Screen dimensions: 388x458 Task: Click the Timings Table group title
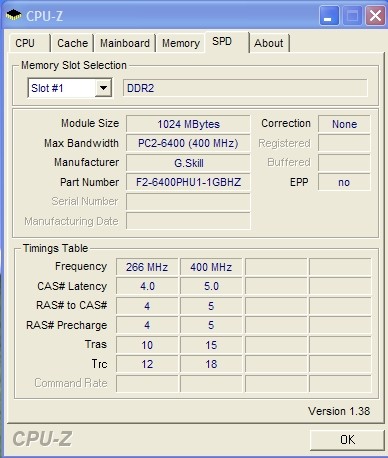pyautogui.click(x=55, y=248)
